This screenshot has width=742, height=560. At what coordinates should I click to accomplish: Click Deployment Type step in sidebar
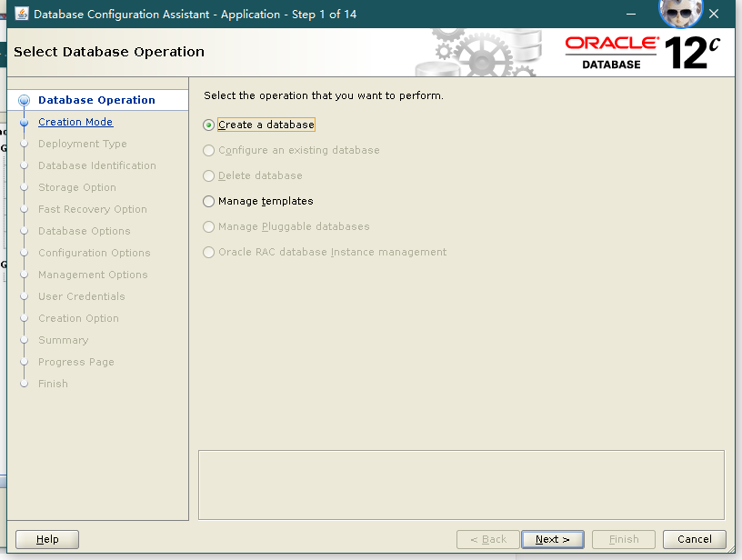83,144
